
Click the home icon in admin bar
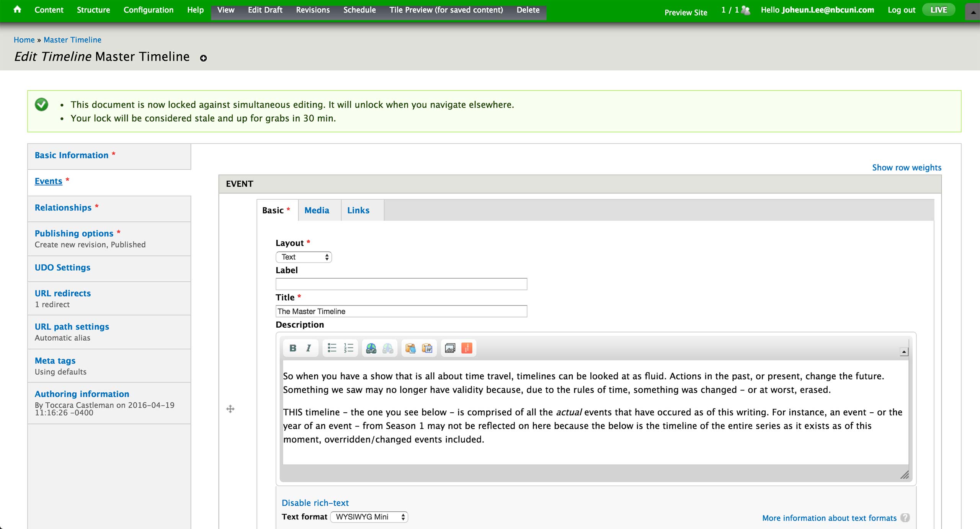point(17,10)
